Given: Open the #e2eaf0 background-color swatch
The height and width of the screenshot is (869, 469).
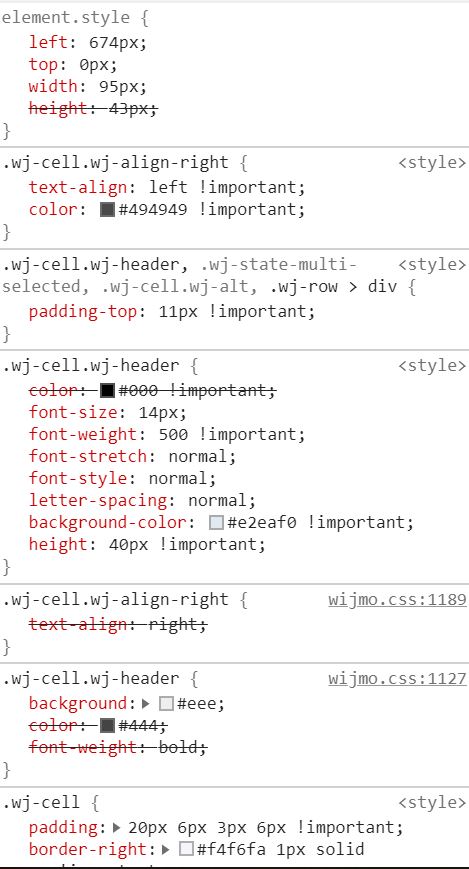Looking at the screenshot, I should click(216, 523).
